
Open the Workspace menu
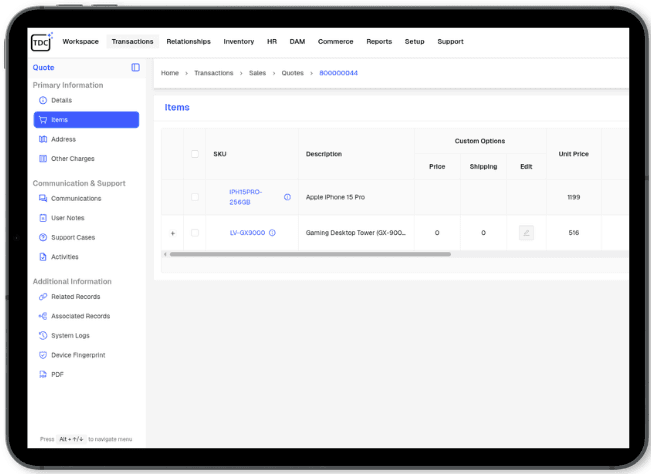click(81, 42)
